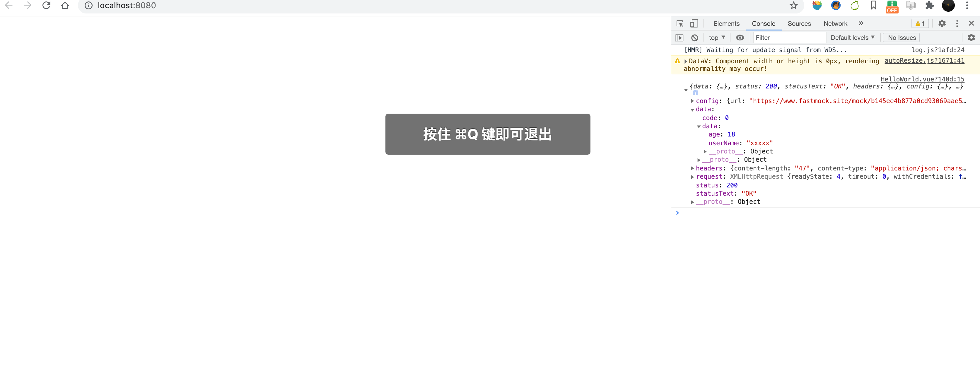Viewport: 980px width, 386px height.
Task: Switch to the Network panel
Action: (835, 23)
